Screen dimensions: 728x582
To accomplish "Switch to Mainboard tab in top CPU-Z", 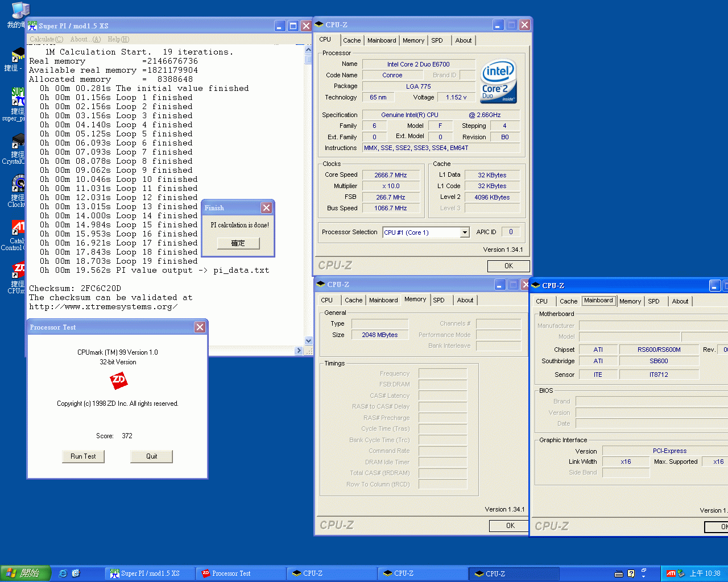I will tap(382, 40).
